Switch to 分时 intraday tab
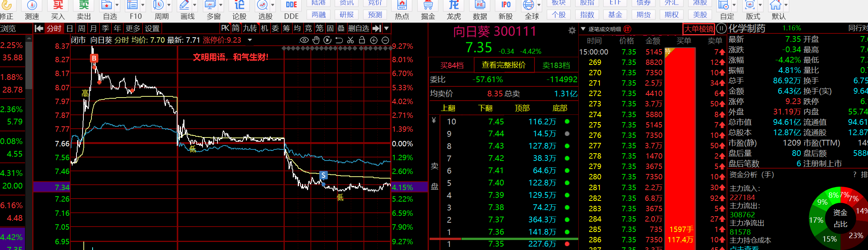This screenshot has height=250, width=868. point(54,28)
